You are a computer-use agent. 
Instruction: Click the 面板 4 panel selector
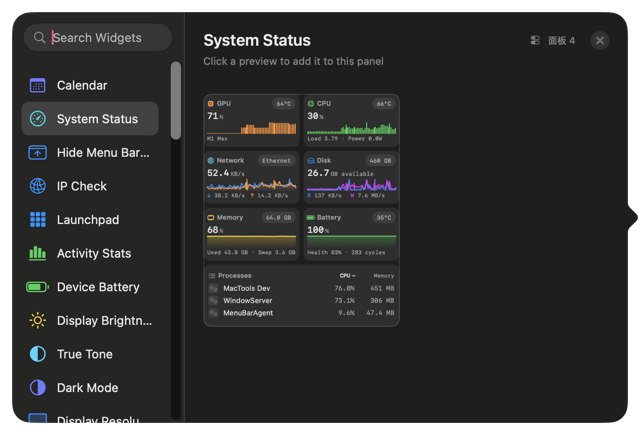coord(561,40)
